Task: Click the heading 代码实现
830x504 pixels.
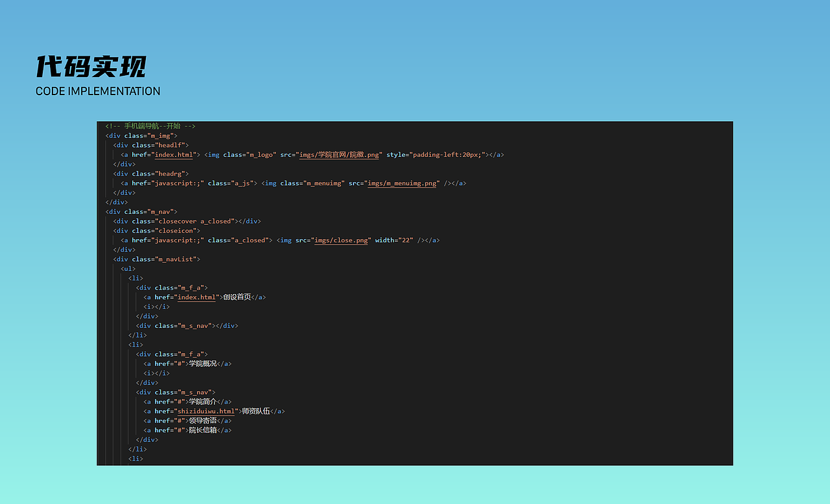Action: [x=91, y=67]
